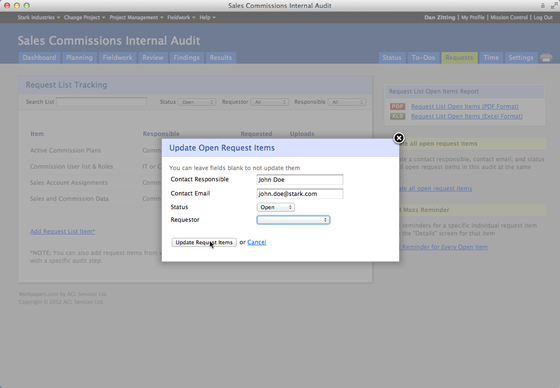560x388 pixels.
Task: Open the Status dropdown in the dialog
Action: [x=275, y=207]
